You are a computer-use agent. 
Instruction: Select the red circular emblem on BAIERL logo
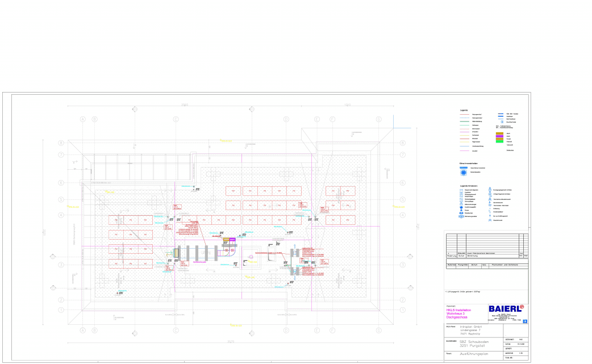tap(522, 307)
